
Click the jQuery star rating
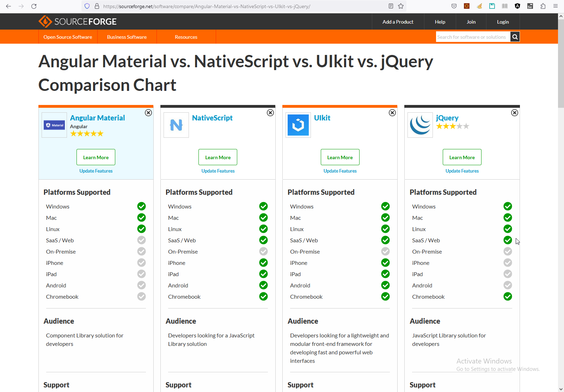453,126
